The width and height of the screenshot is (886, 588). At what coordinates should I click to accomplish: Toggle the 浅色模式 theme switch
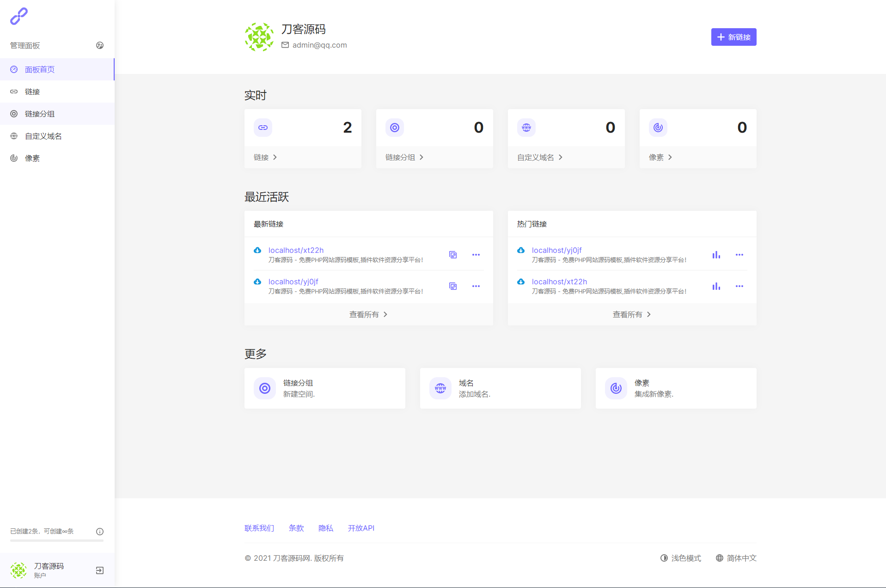pyautogui.click(x=681, y=558)
